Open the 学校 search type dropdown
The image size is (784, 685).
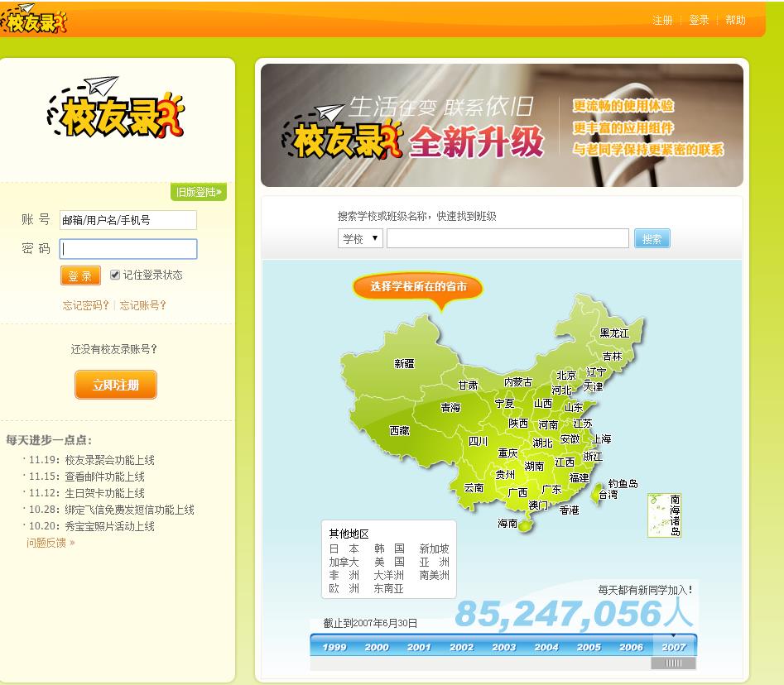point(360,239)
